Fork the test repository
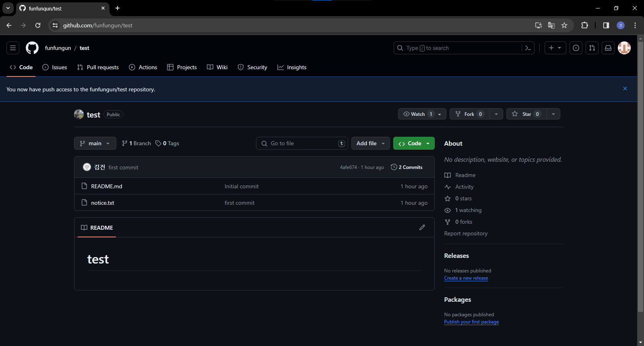644x346 pixels. pyautogui.click(x=470, y=114)
